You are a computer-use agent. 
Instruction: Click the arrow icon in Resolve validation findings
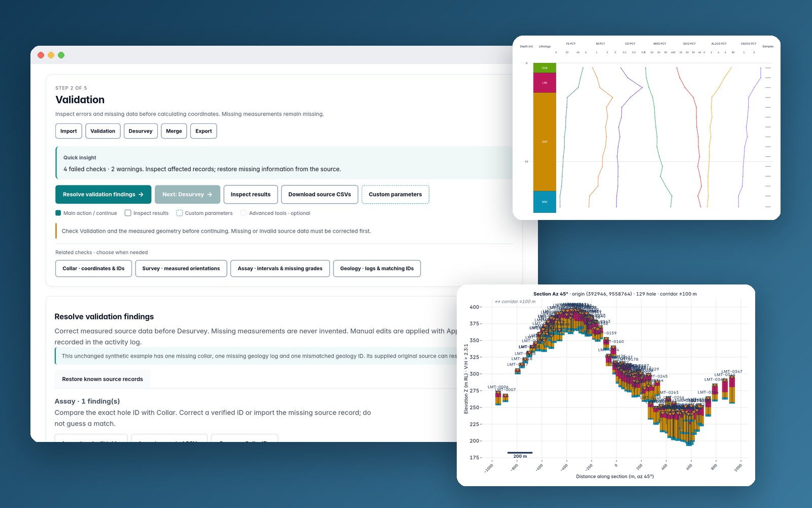point(141,195)
